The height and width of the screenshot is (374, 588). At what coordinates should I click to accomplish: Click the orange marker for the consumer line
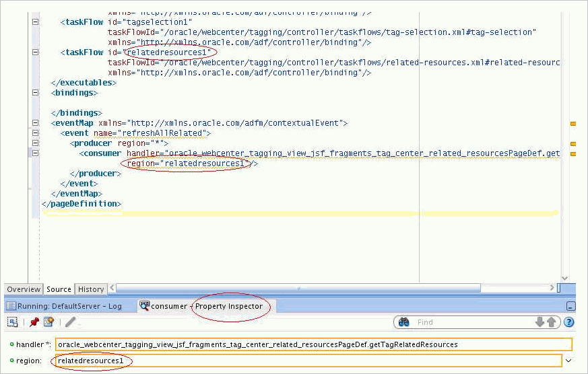[x=573, y=154]
